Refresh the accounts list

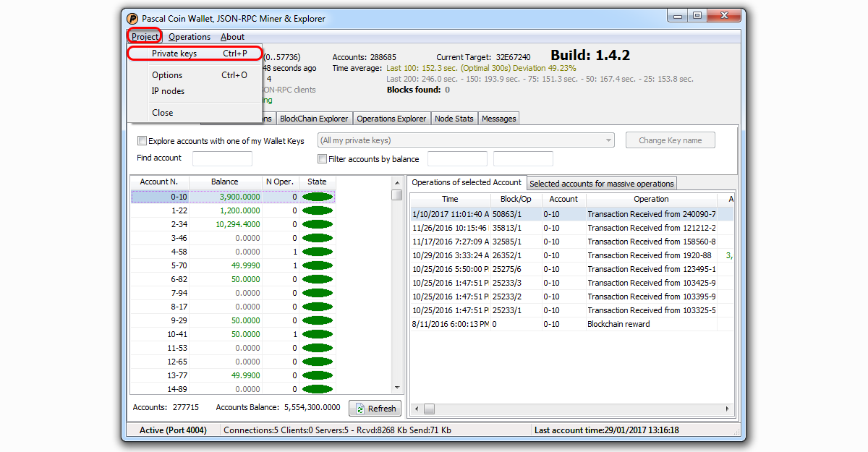pos(375,409)
